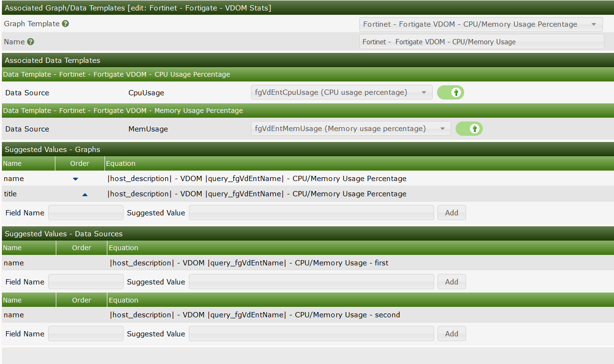Select equation ending 'CPU/Memory Usage - second'

(x=255, y=315)
